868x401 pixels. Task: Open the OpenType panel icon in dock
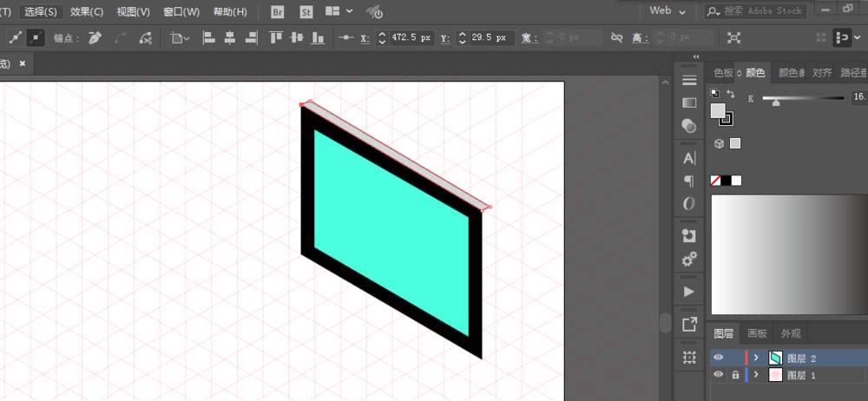[689, 204]
